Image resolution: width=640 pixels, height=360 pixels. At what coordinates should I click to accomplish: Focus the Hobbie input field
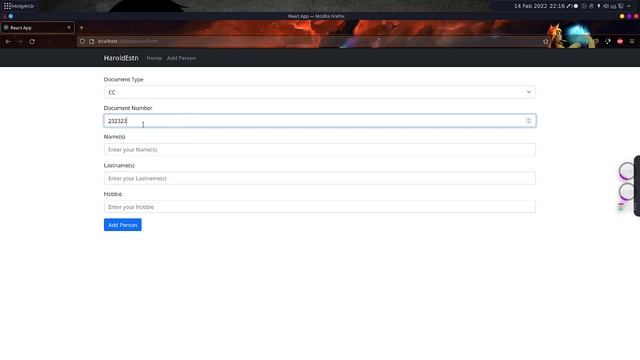320,207
